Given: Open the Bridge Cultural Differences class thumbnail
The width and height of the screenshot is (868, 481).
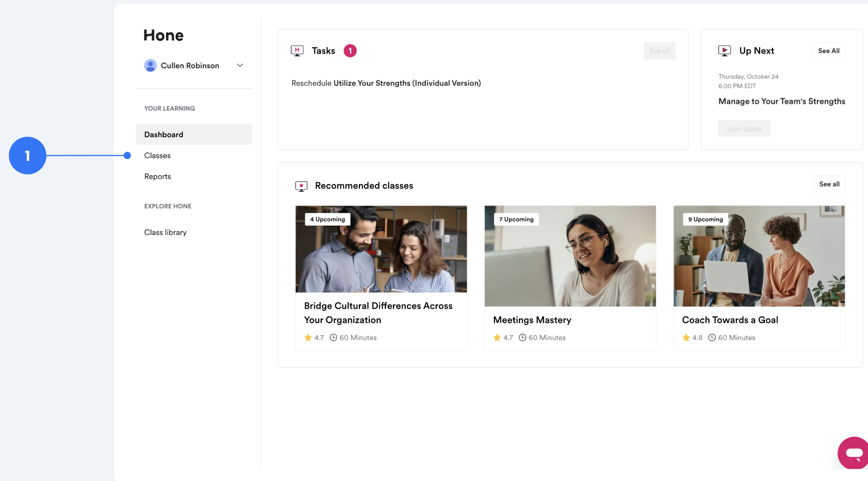Looking at the screenshot, I should (381, 249).
